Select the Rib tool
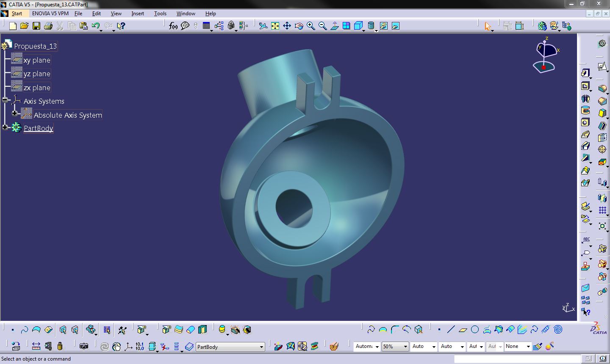610x364 pixels. pos(585,135)
